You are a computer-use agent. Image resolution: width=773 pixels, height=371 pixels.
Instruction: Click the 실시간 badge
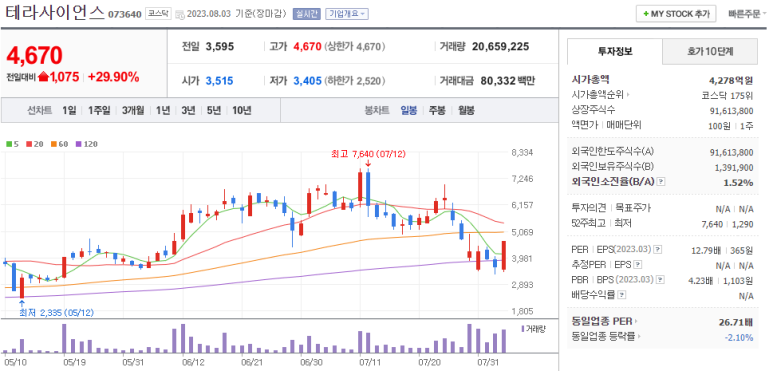[307, 14]
